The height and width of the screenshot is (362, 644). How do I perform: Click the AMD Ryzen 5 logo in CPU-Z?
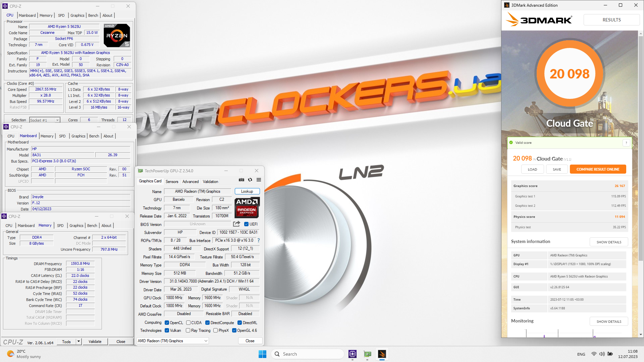tap(117, 36)
